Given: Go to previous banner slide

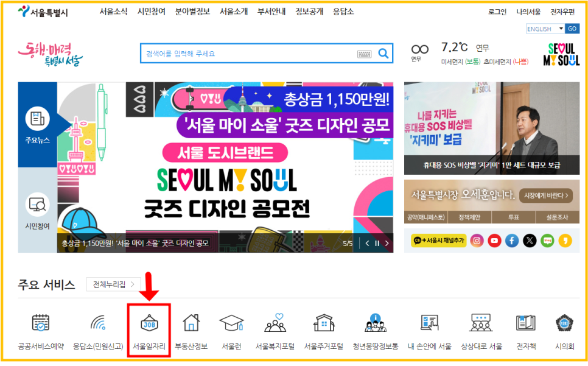Looking at the screenshot, I should tap(367, 244).
